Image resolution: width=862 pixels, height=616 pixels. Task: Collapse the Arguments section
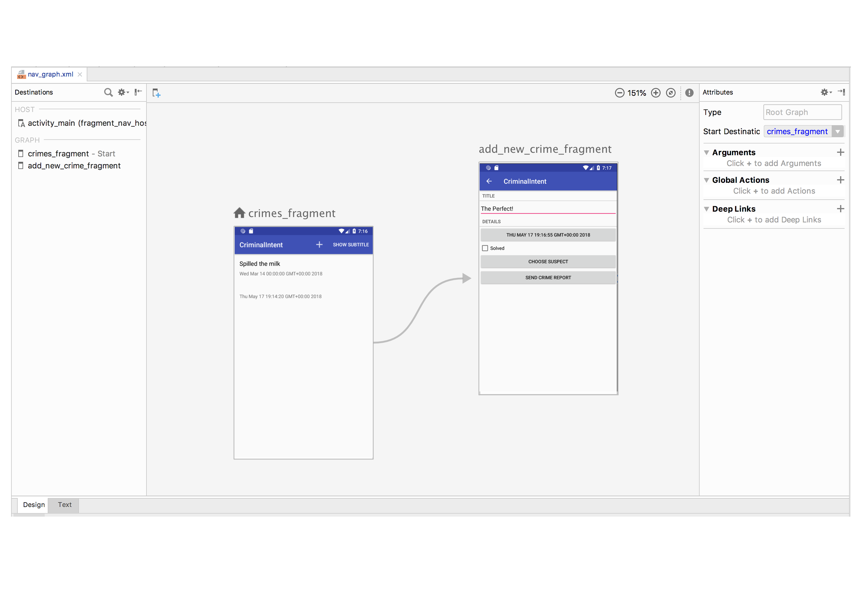tap(706, 152)
